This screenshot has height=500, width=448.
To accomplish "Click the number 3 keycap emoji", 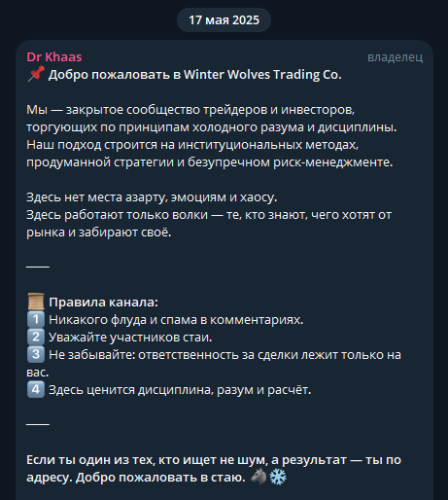I will [36, 354].
